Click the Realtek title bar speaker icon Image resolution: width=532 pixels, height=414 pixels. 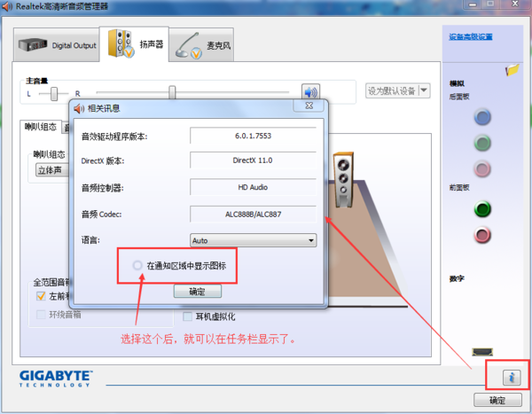[x=7, y=6]
